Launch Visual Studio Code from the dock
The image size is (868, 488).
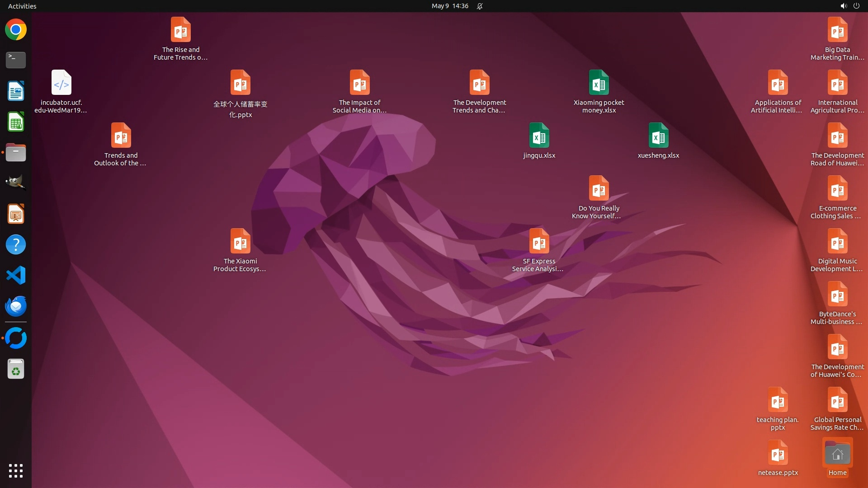point(16,275)
